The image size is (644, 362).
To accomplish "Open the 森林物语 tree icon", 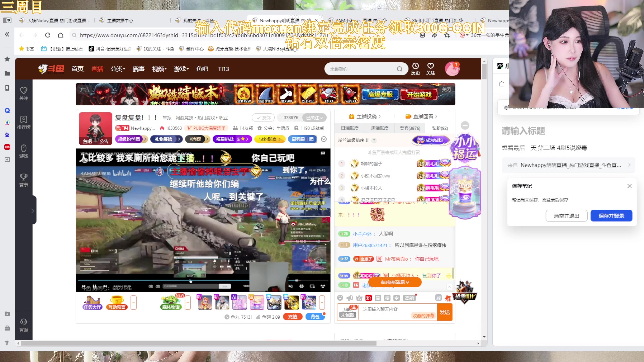I will click(x=171, y=303).
